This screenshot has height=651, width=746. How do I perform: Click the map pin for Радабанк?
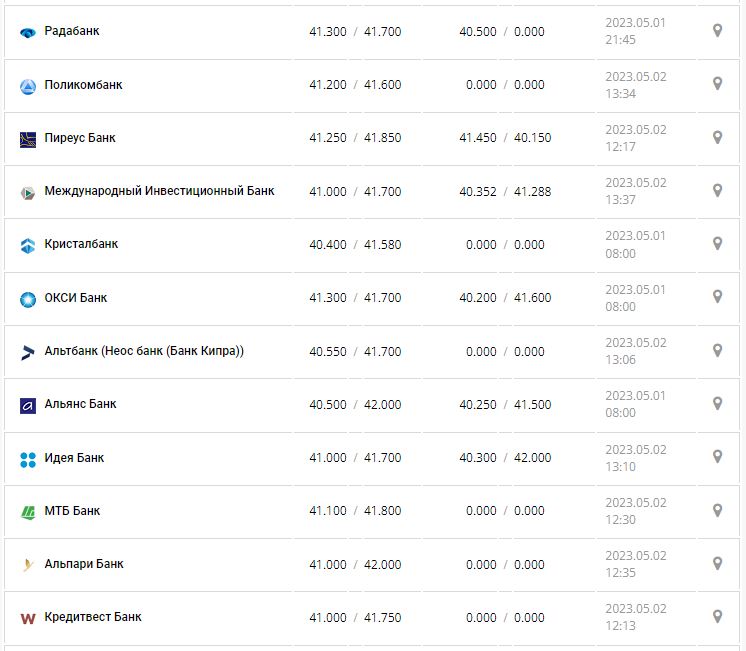[717, 31]
